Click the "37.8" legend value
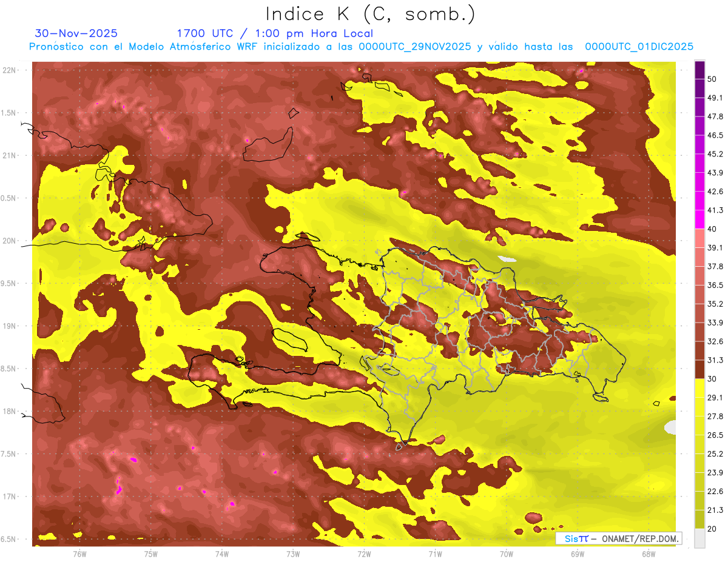Screen dimensions: 728x562 715,266
